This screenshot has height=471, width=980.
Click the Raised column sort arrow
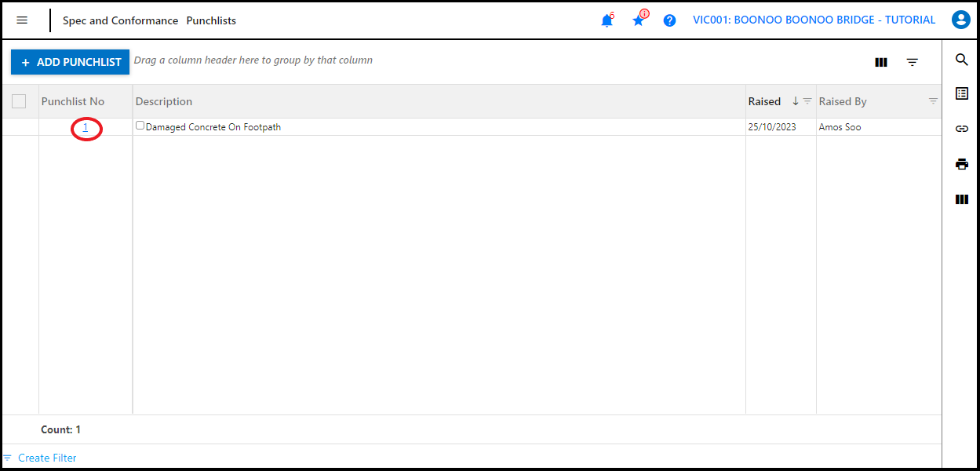[795, 101]
